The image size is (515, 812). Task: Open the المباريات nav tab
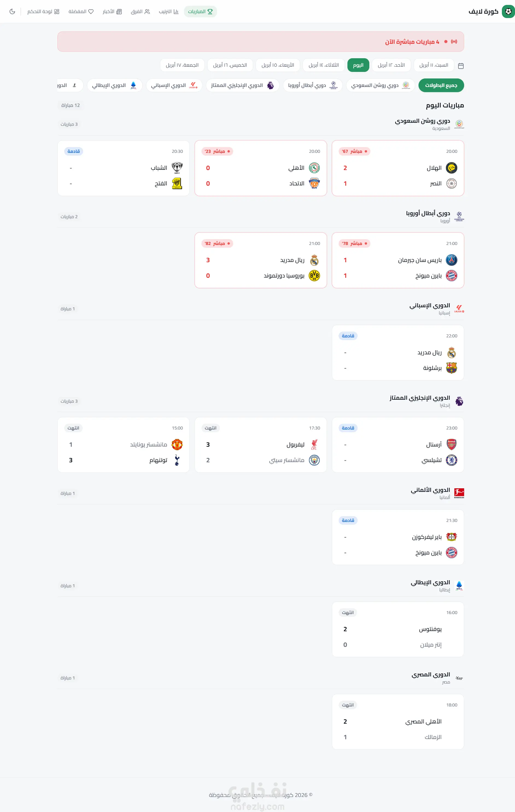tap(200, 11)
